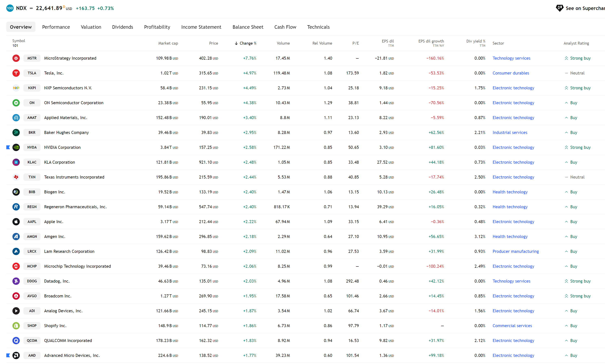605x364 pixels.
Task: Sort by the EPS dil growth column header
Action: coord(431,43)
